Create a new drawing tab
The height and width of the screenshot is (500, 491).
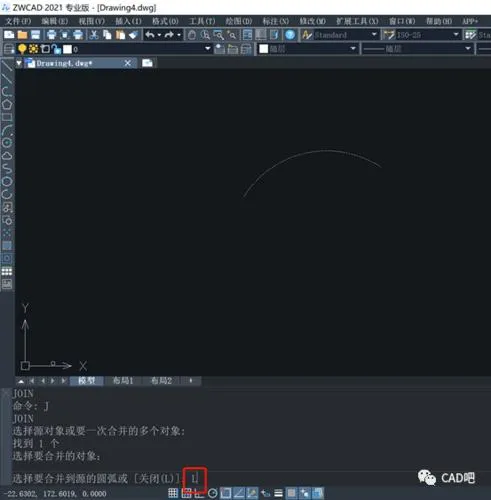tap(147, 63)
